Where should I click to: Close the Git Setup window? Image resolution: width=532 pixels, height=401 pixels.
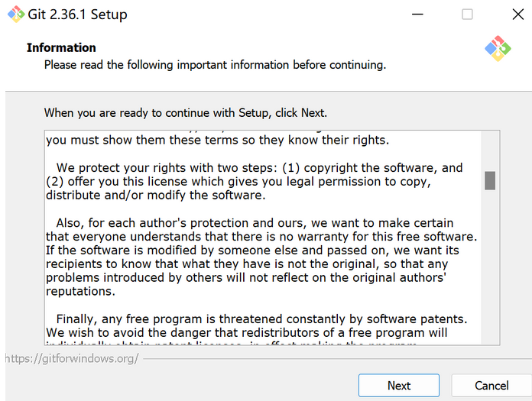coord(517,15)
